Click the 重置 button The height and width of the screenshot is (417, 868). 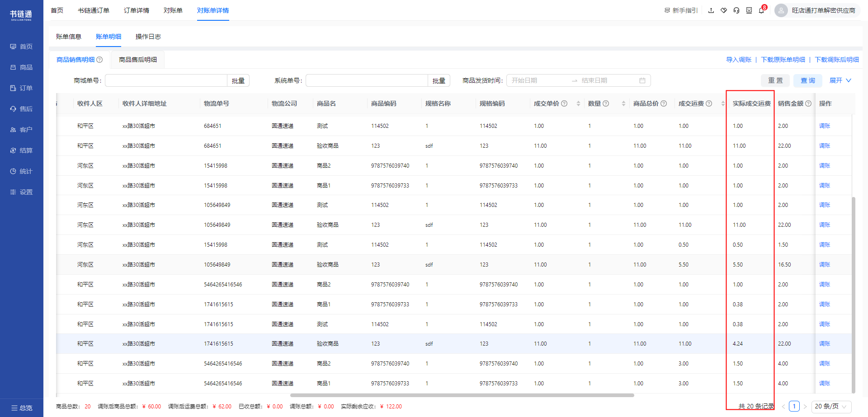tap(775, 80)
